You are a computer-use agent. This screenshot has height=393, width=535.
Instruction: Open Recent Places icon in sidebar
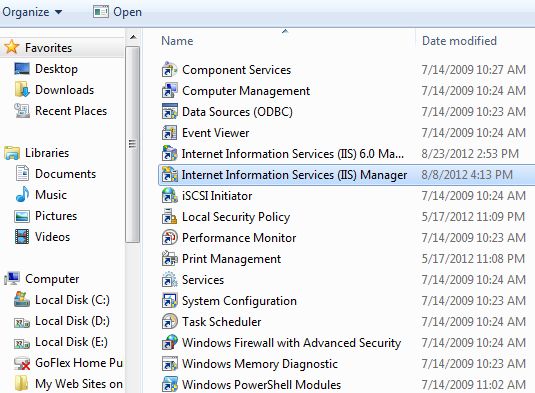point(22,111)
